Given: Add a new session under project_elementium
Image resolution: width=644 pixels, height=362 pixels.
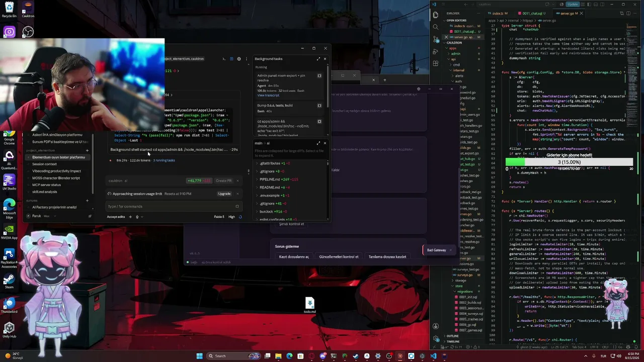Looking at the screenshot, I should pyautogui.click(x=87, y=150).
